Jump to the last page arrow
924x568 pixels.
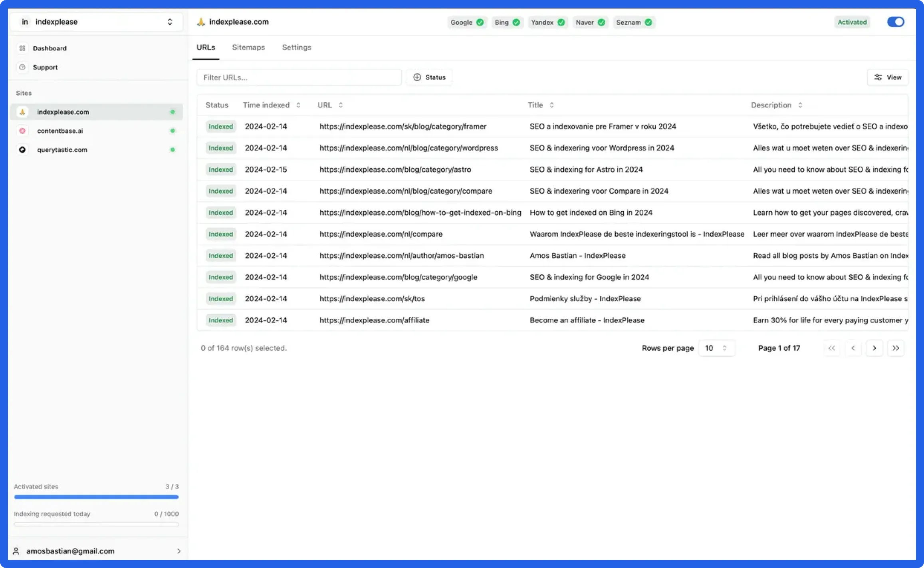[896, 348]
